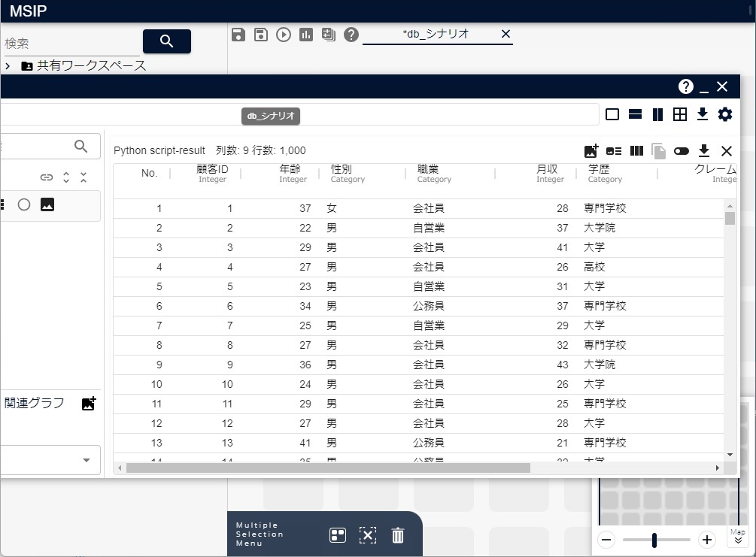Open help in the dialog title bar

[x=685, y=86]
